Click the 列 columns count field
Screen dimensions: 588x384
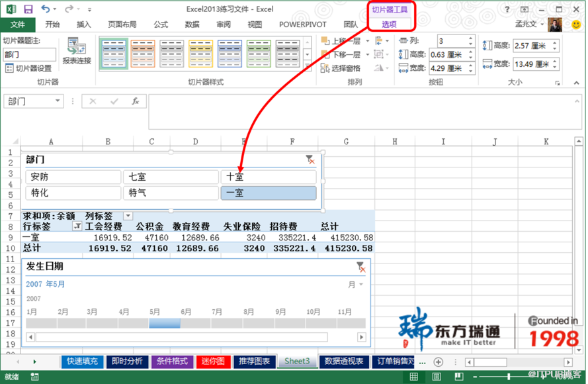[x=452, y=41]
